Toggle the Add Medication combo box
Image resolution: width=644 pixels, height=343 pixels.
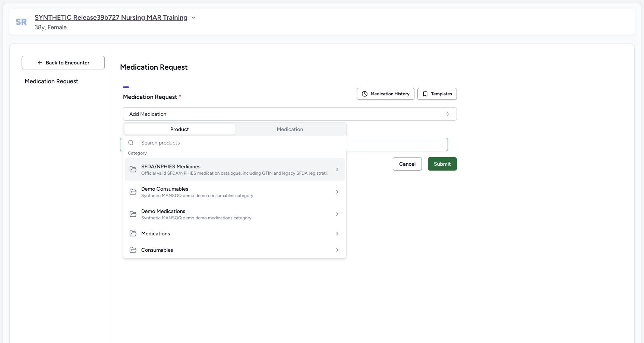(290, 114)
